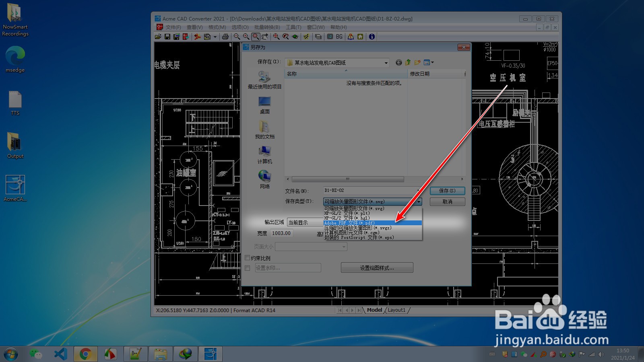This screenshot has width=644, height=362.
Task: Click the 设置绘图样式... button
Action: click(x=377, y=268)
